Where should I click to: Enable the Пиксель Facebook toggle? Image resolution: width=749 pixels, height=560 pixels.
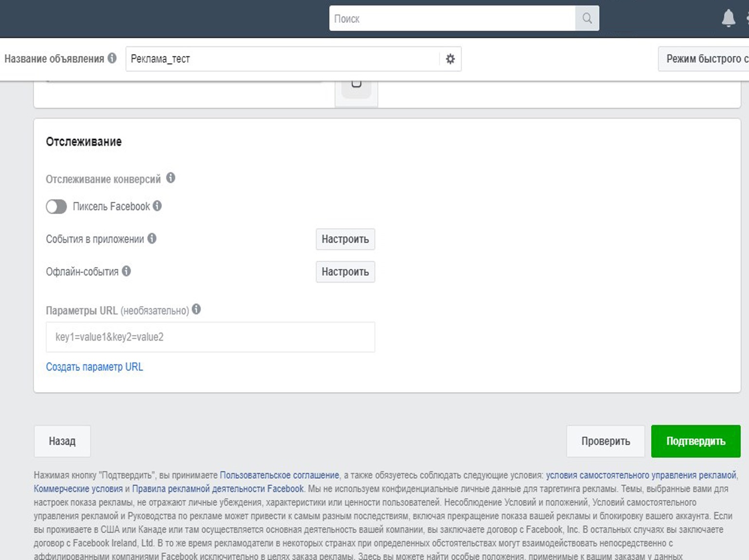(56, 206)
